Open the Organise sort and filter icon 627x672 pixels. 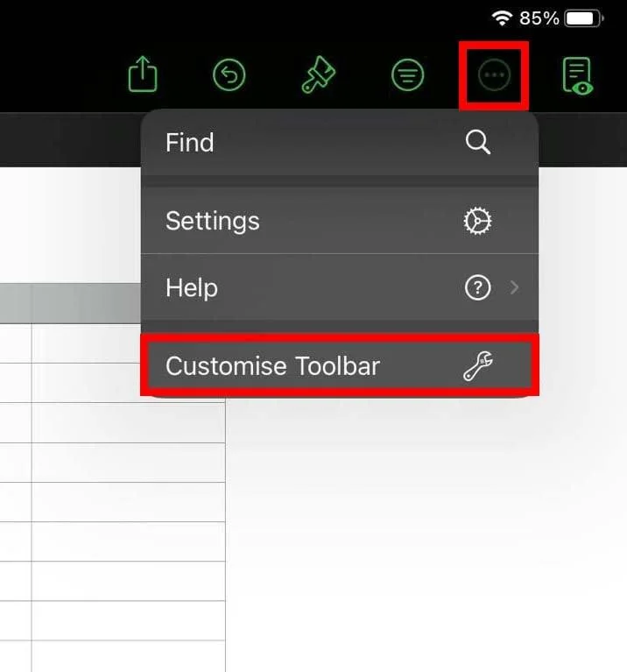(407, 76)
